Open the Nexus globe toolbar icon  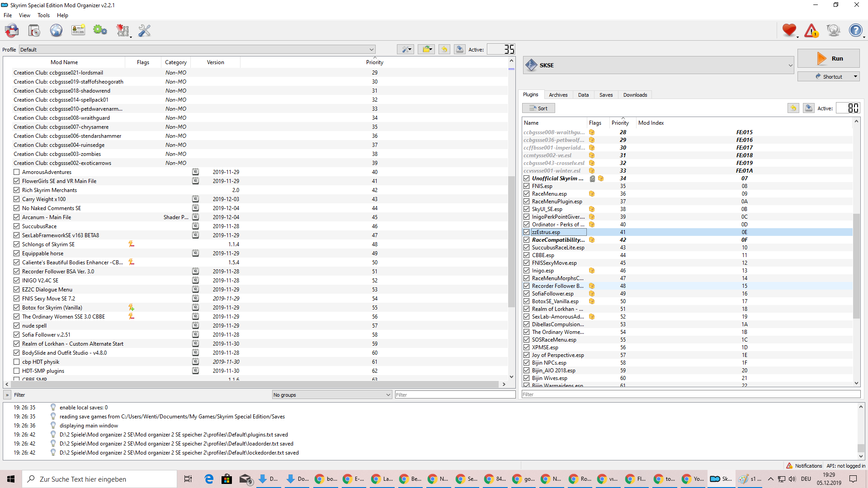coord(56,31)
